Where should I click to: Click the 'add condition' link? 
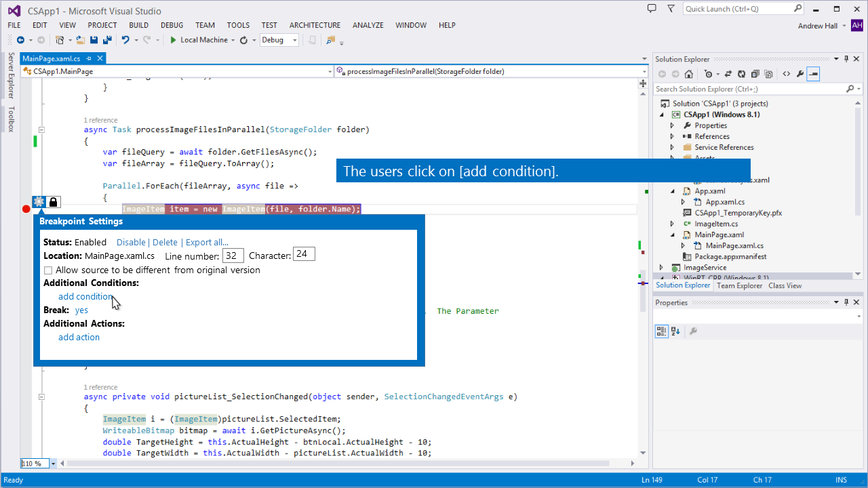click(85, 296)
